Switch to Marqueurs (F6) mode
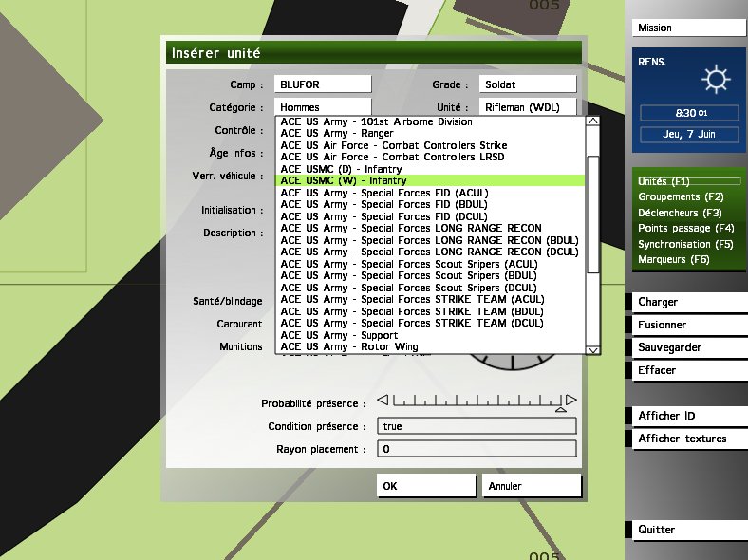 [x=674, y=259]
